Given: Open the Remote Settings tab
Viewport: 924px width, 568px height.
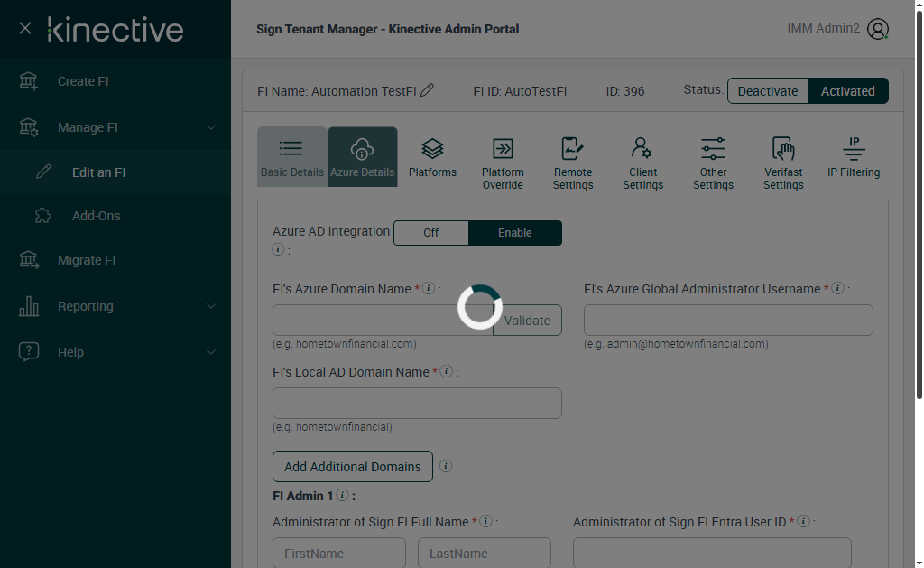Looking at the screenshot, I should [573, 163].
